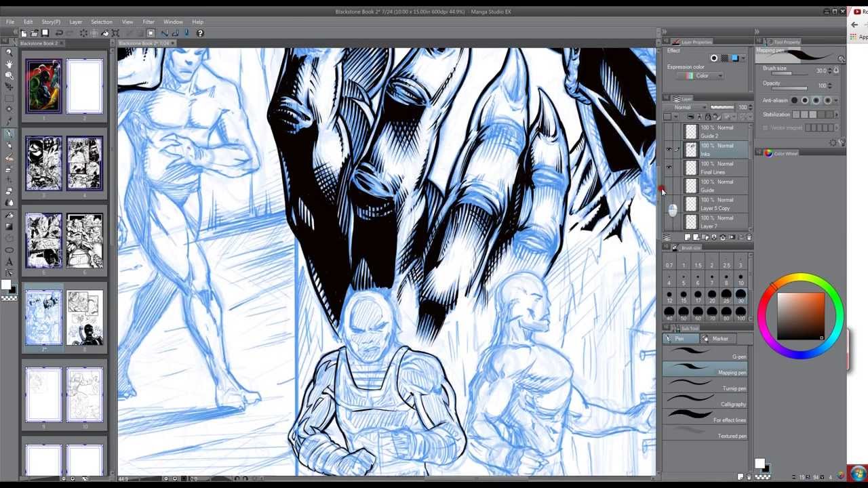The image size is (868, 488).
Task: Click the Color Wheel panel icon
Action: pyautogui.click(x=768, y=153)
